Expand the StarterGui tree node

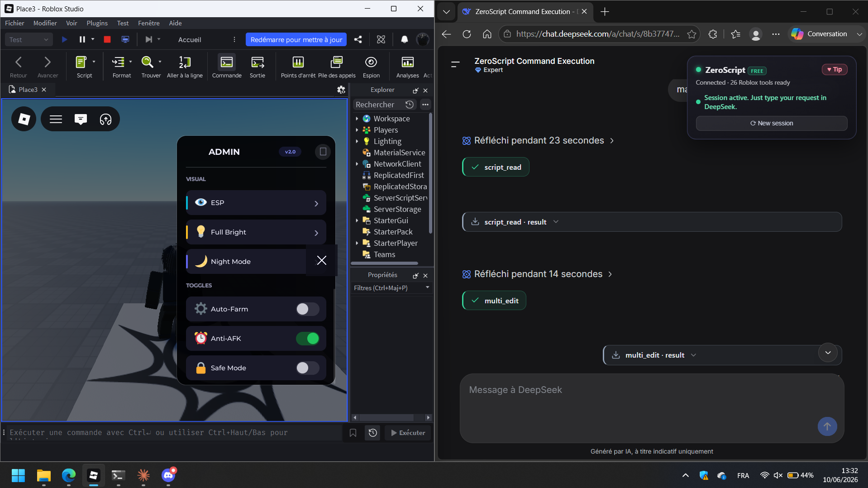357,220
